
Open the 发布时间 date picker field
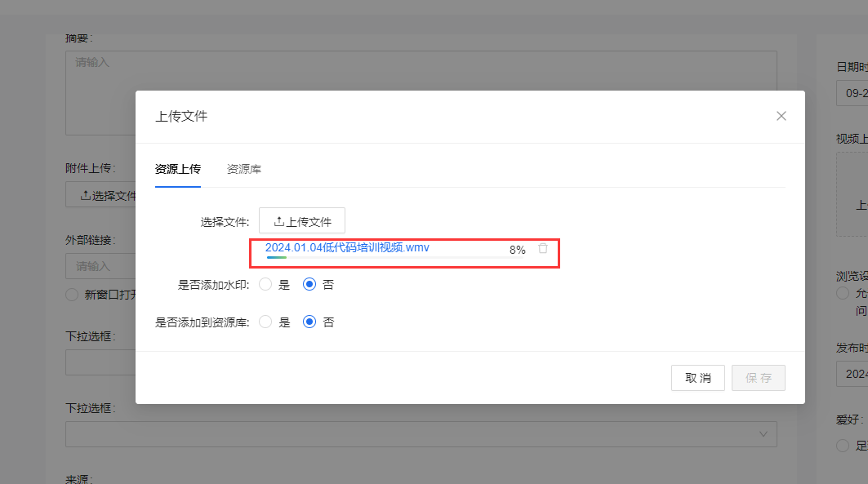click(852, 374)
